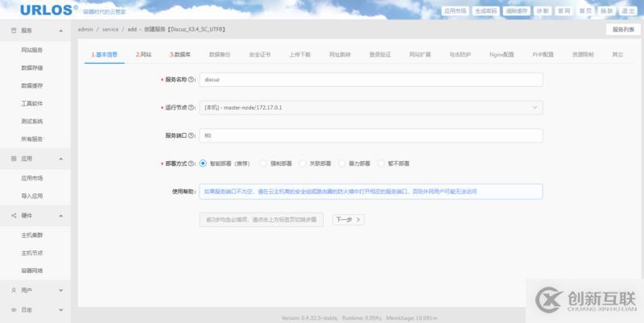644x323 pixels.
Task: Click the 下一步 next step button
Action: (348, 219)
